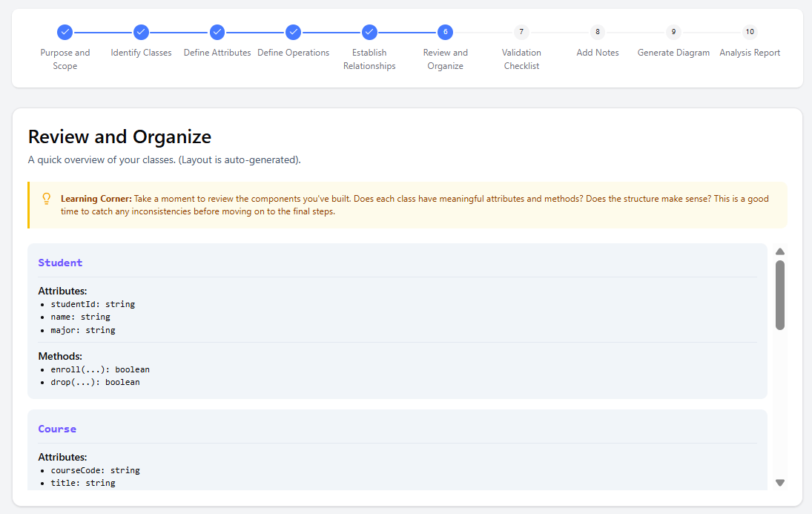Image resolution: width=812 pixels, height=514 pixels.
Task: Go to the Define Attributes completed step icon
Action: pyautogui.click(x=217, y=32)
